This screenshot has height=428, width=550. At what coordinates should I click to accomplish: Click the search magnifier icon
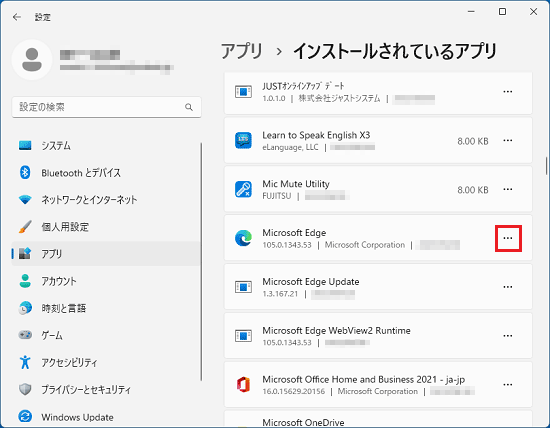tap(189, 107)
